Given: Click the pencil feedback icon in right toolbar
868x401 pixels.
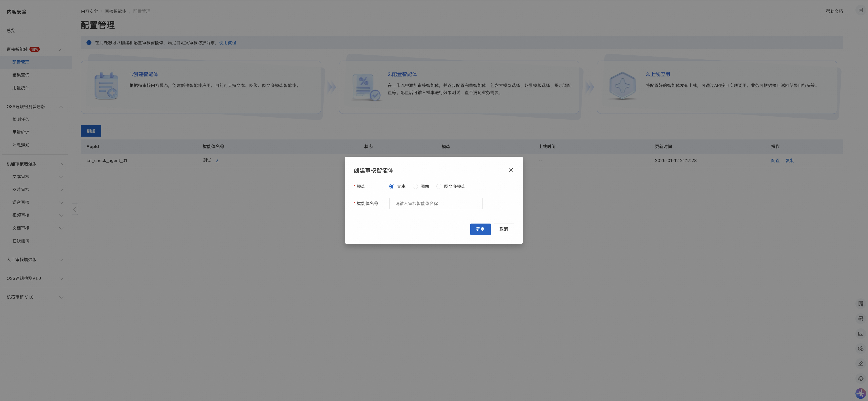Looking at the screenshot, I should [861, 364].
